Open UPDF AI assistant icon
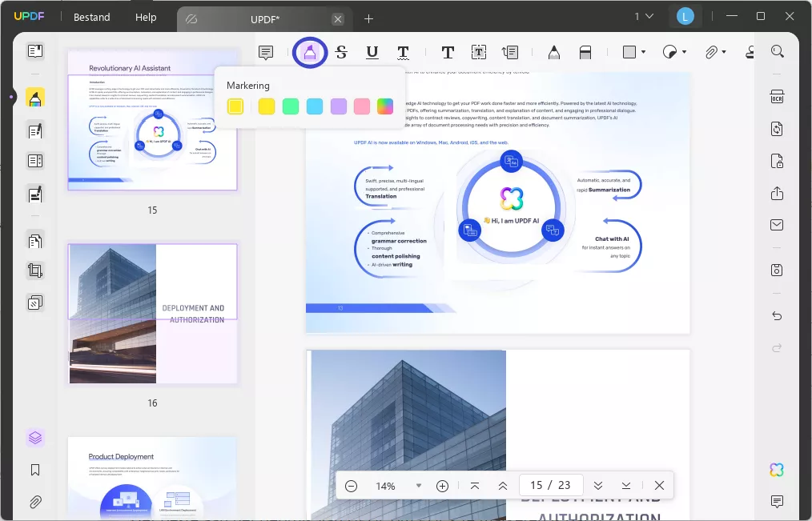 point(777,470)
